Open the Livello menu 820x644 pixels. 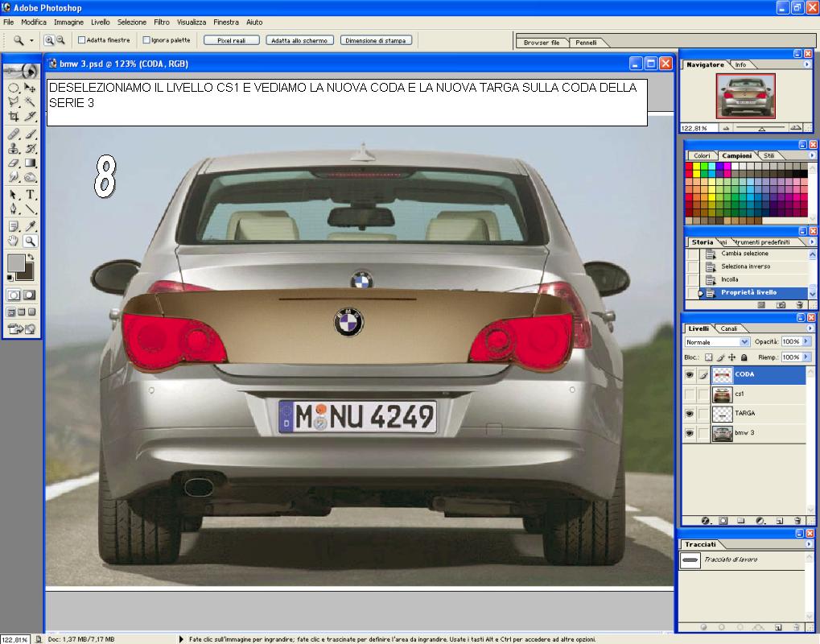(100, 22)
